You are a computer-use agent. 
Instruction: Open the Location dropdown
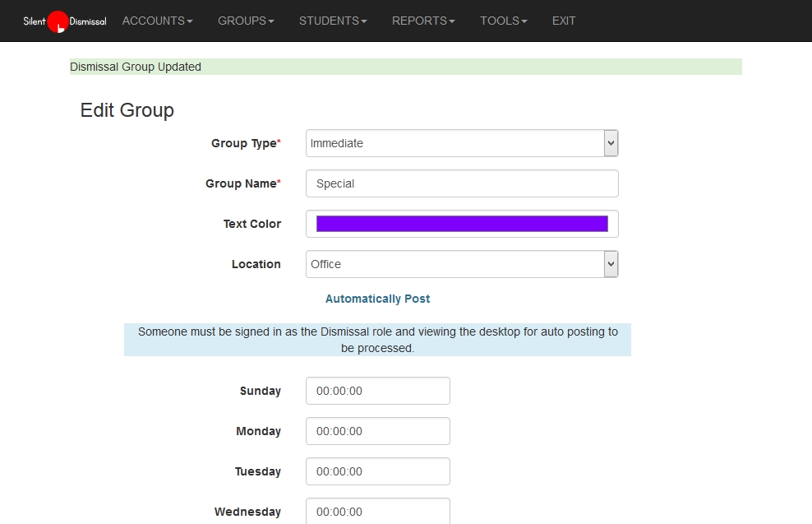[455, 264]
